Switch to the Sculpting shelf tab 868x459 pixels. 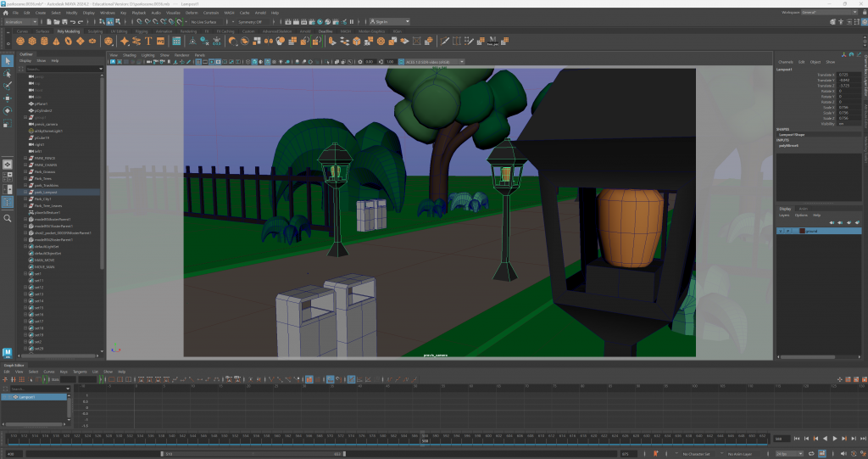point(95,31)
